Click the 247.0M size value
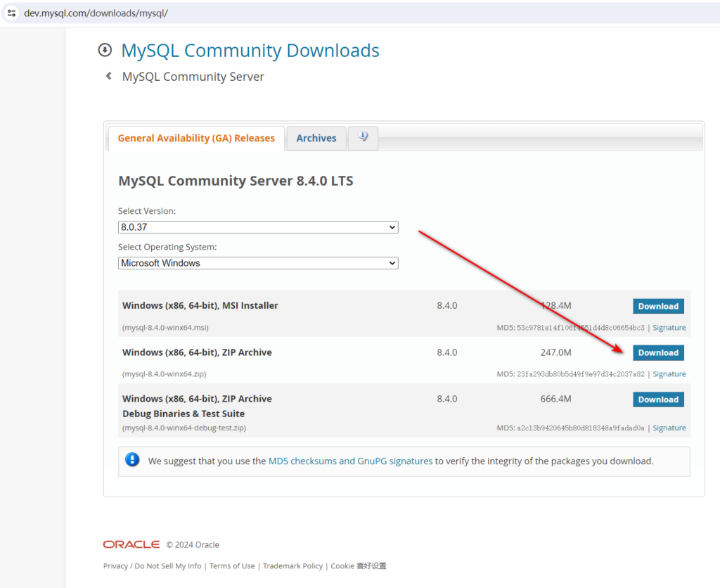The height and width of the screenshot is (588, 720). (x=555, y=352)
